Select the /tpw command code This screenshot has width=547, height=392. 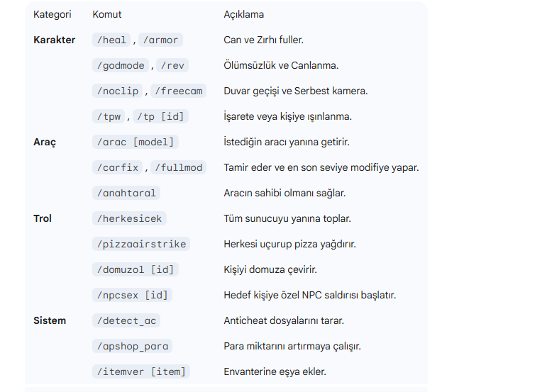point(109,116)
